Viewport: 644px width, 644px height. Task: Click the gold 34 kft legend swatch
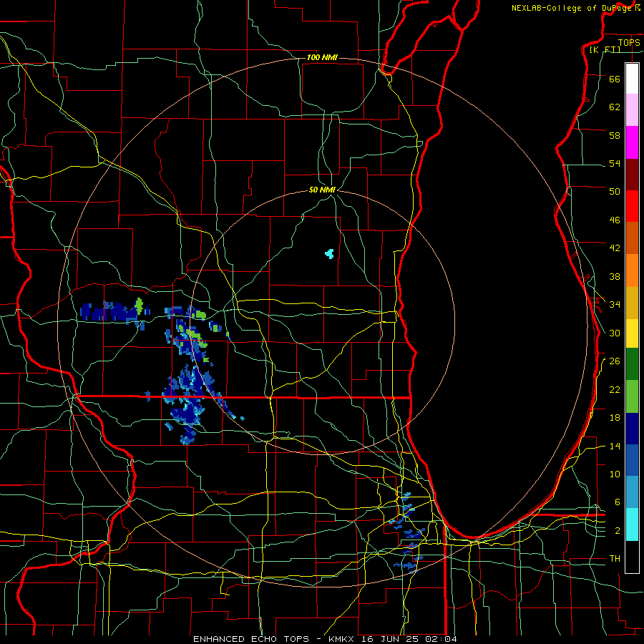pyautogui.click(x=632, y=303)
